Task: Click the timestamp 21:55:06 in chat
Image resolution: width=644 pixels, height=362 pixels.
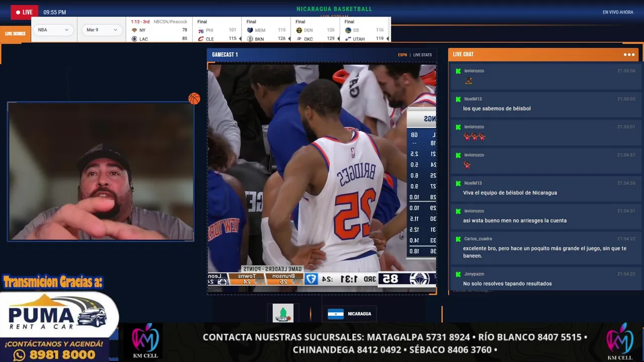Action: (x=626, y=71)
